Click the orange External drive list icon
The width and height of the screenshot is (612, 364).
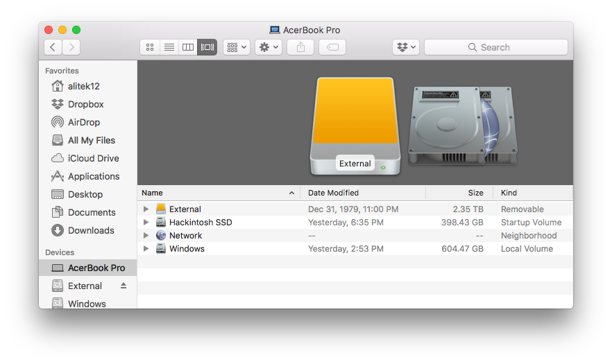pyautogui.click(x=161, y=209)
